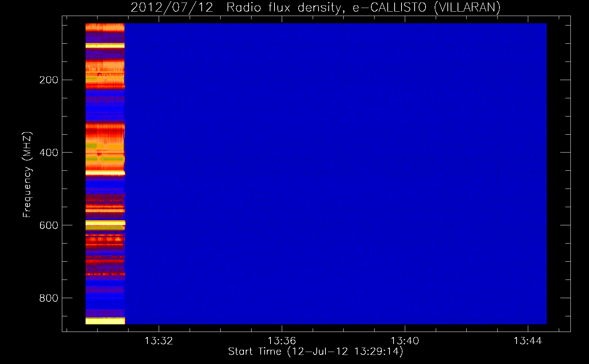Click the 200 frequency tick label
This screenshot has height=364, width=589.
point(49,80)
